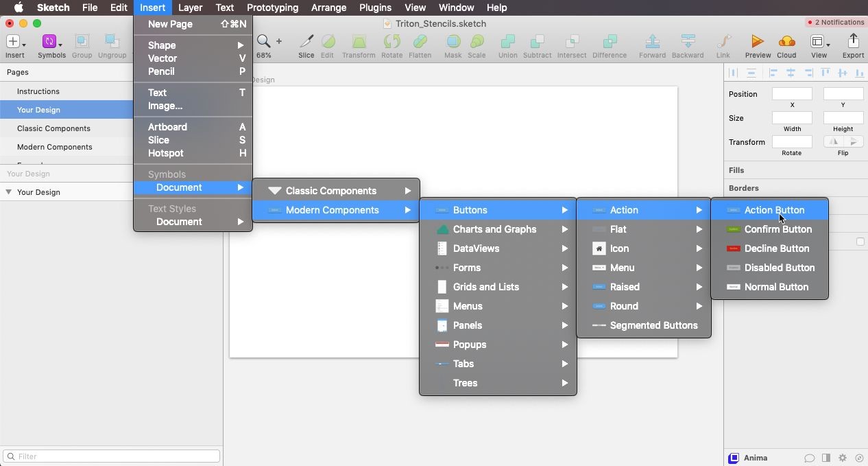Select the Classic Components page

click(53, 128)
